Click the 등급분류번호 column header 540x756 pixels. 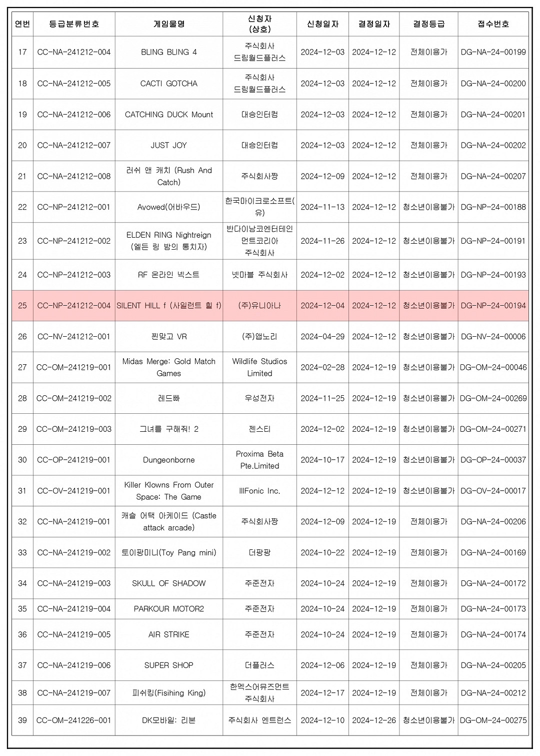pos(74,24)
